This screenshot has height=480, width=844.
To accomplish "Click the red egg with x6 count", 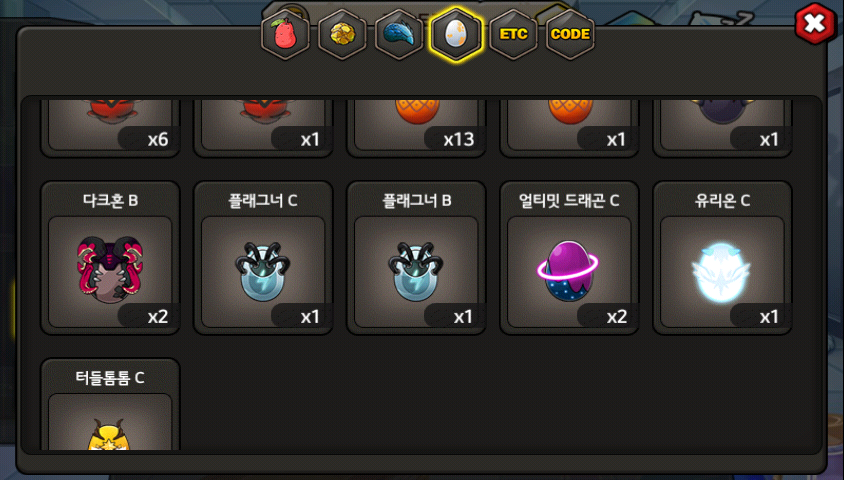I will pyautogui.click(x=110, y=111).
